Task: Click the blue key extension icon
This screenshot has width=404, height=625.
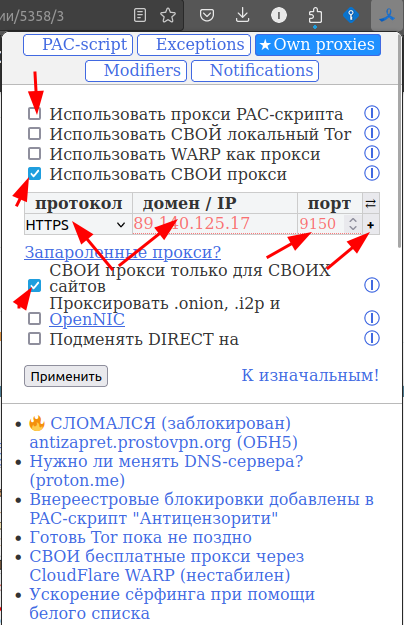Action: (351, 16)
